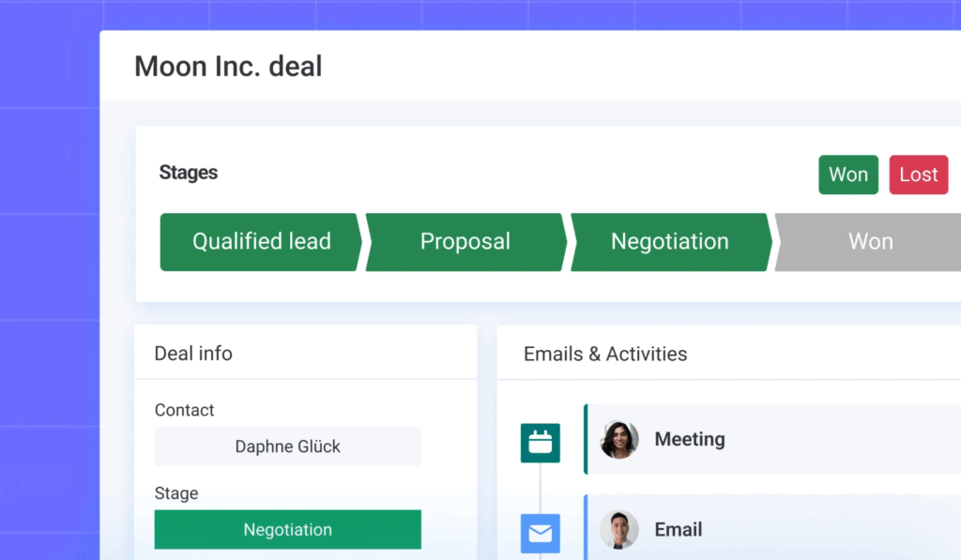Mark the deal as Lost
The width and height of the screenshot is (961, 560).
pyautogui.click(x=918, y=174)
